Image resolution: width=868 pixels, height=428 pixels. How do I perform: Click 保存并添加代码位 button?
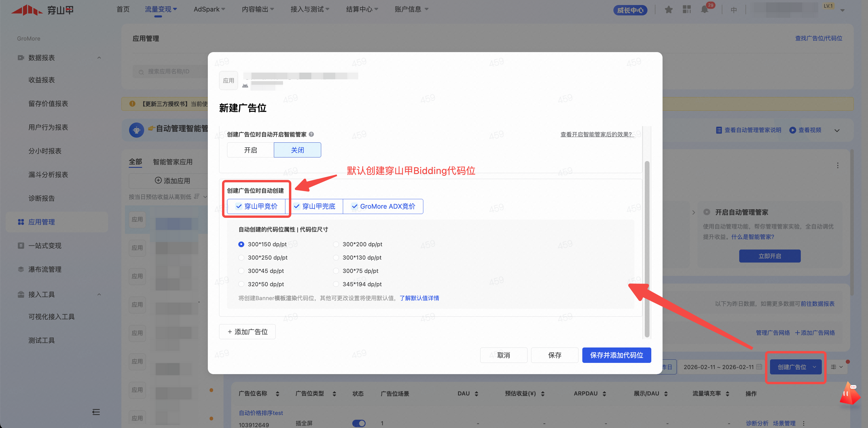point(616,355)
